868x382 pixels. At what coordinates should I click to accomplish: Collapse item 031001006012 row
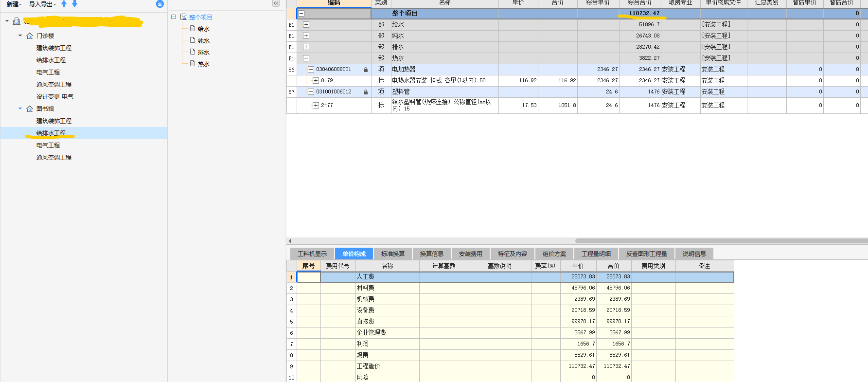[311, 92]
